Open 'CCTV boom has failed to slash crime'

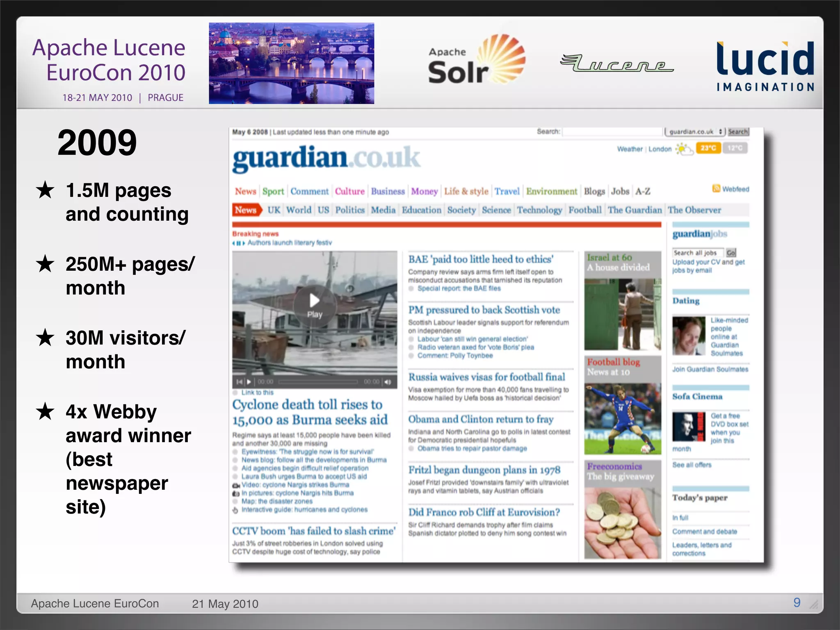click(314, 531)
